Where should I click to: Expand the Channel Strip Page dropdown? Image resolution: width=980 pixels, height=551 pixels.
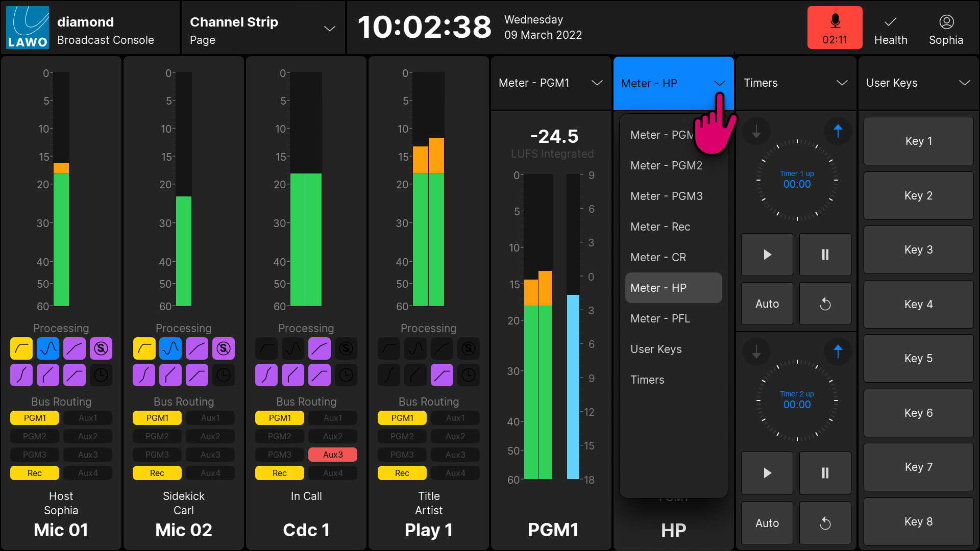pyautogui.click(x=330, y=29)
